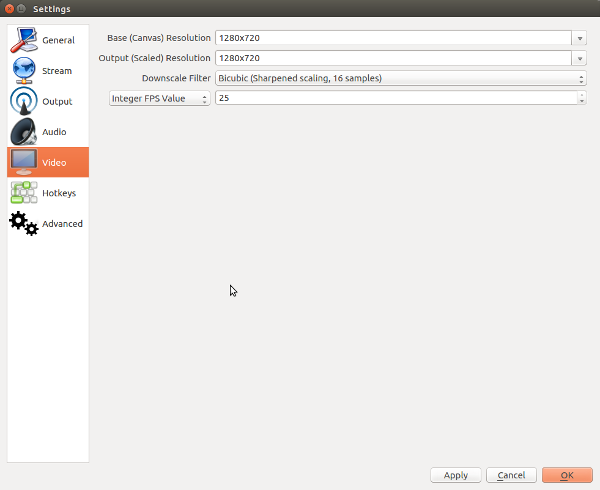The image size is (600, 490).
Task: Open the Downscale Filter dropdown
Action: [400, 78]
